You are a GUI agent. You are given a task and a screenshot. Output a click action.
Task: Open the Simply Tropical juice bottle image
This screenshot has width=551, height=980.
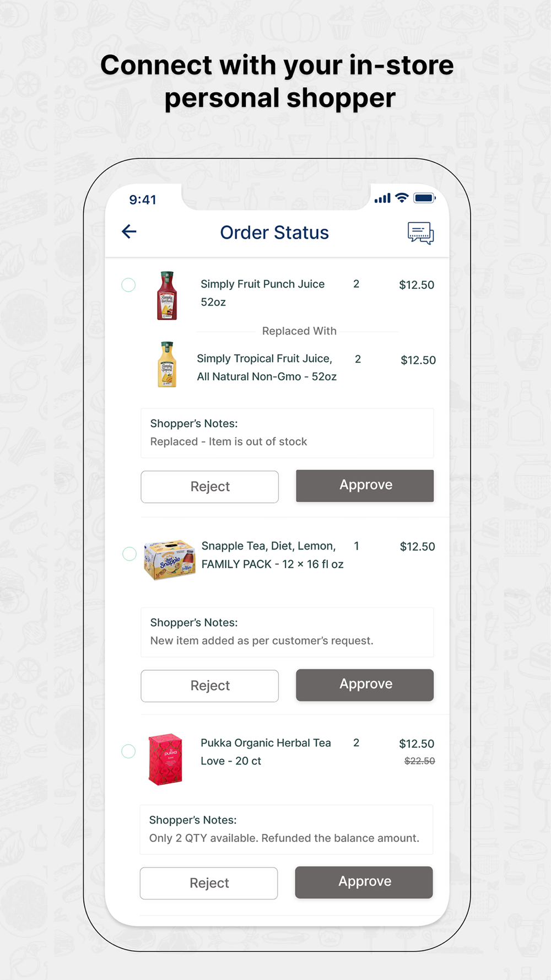(167, 364)
